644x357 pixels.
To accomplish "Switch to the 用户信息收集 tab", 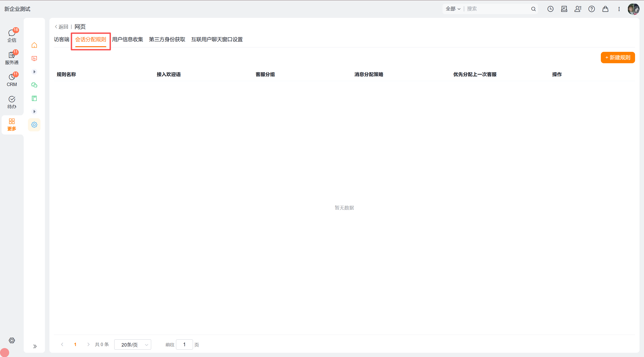I will click(x=127, y=40).
